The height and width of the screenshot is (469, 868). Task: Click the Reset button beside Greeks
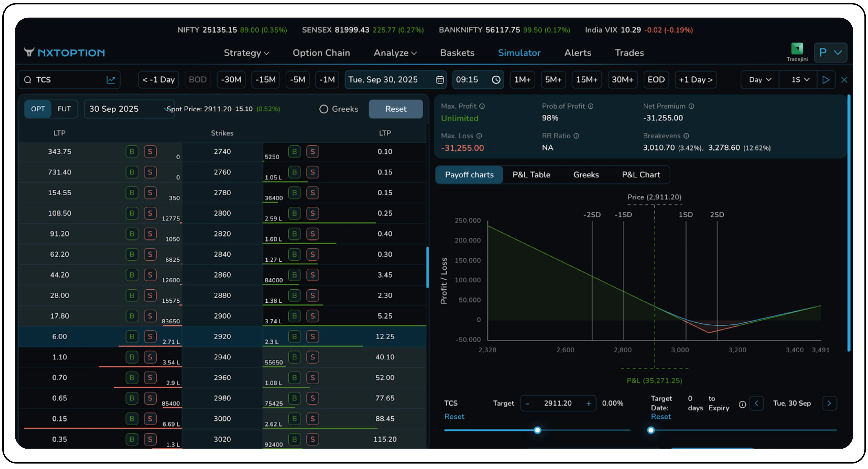396,109
